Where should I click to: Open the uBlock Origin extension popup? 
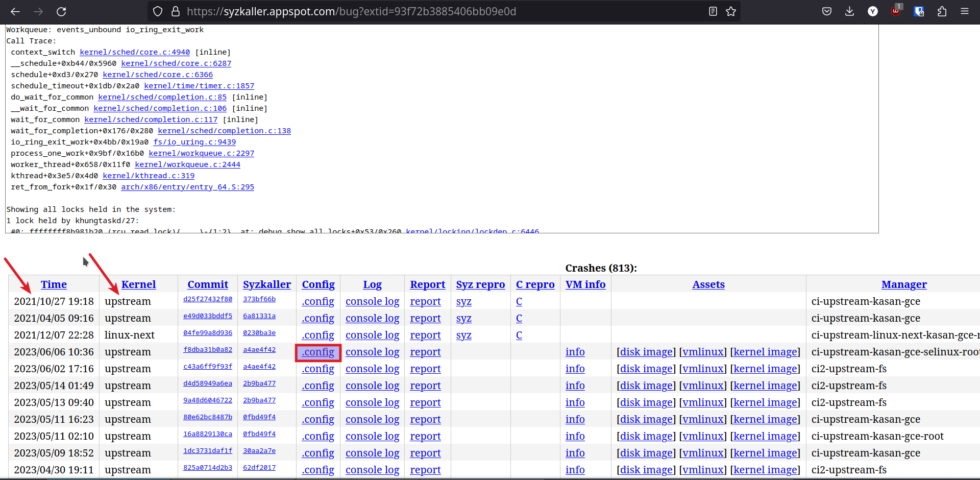(x=896, y=11)
